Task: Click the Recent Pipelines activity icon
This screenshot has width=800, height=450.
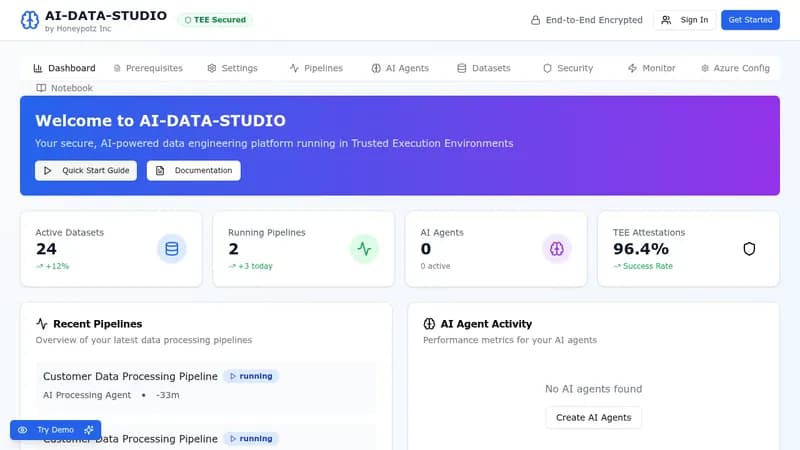Action: 42,323
